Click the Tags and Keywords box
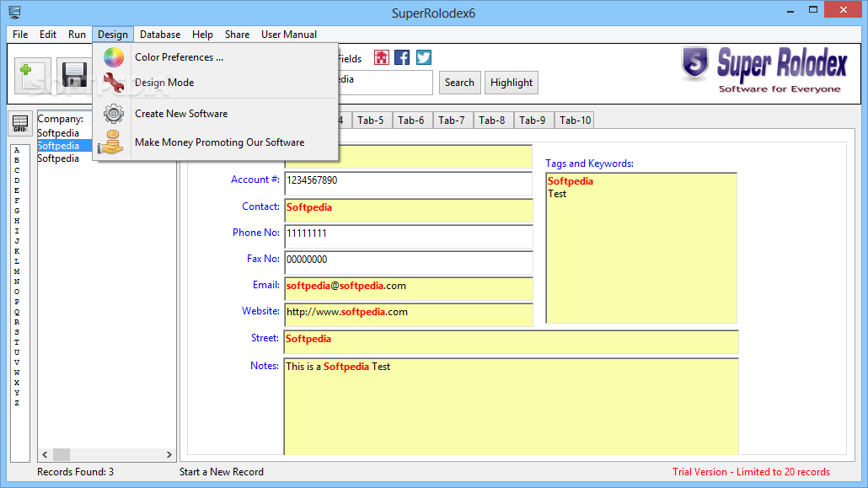 pyautogui.click(x=641, y=248)
